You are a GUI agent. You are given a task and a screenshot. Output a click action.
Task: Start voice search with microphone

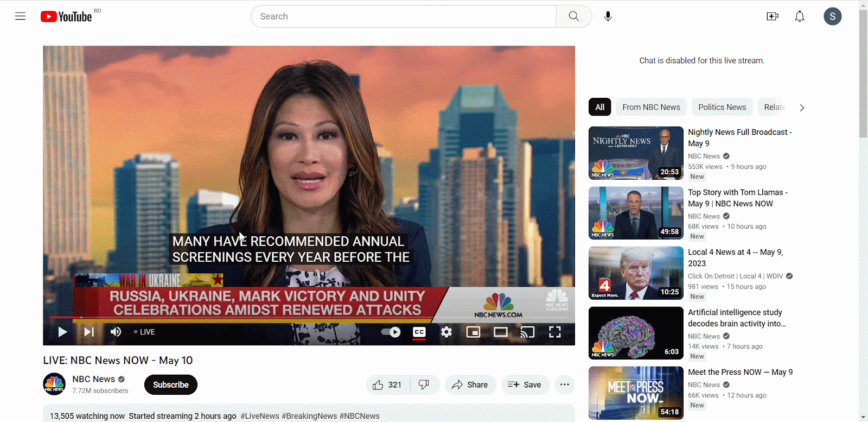click(608, 16)
